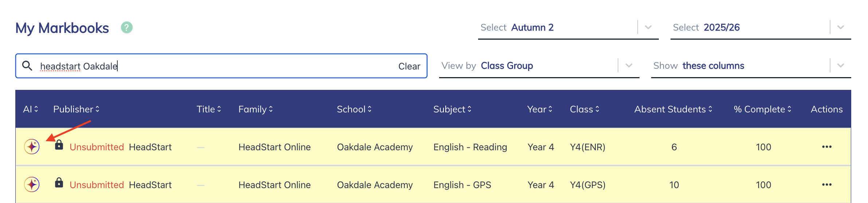Sort table by % Complete column
Screen dimensions: 868x203
[762, 109]
